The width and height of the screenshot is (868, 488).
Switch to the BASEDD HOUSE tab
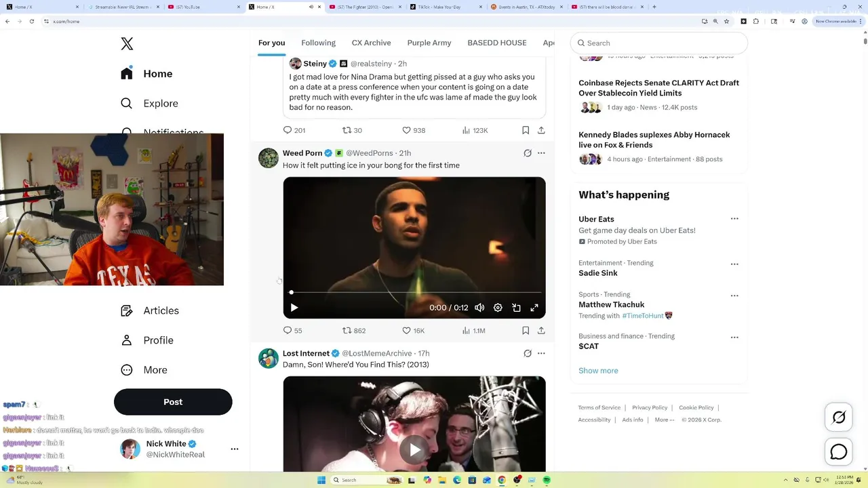click(x=497, y=43)
